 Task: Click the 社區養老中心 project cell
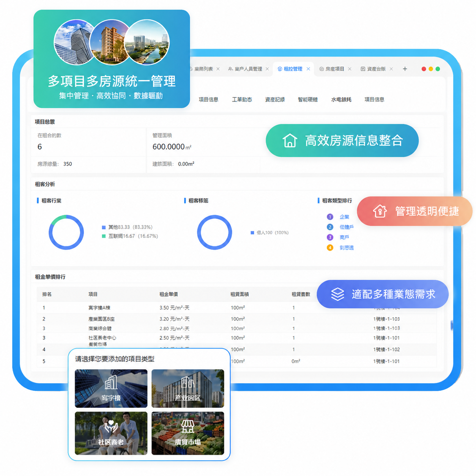[x=102, y=338]
